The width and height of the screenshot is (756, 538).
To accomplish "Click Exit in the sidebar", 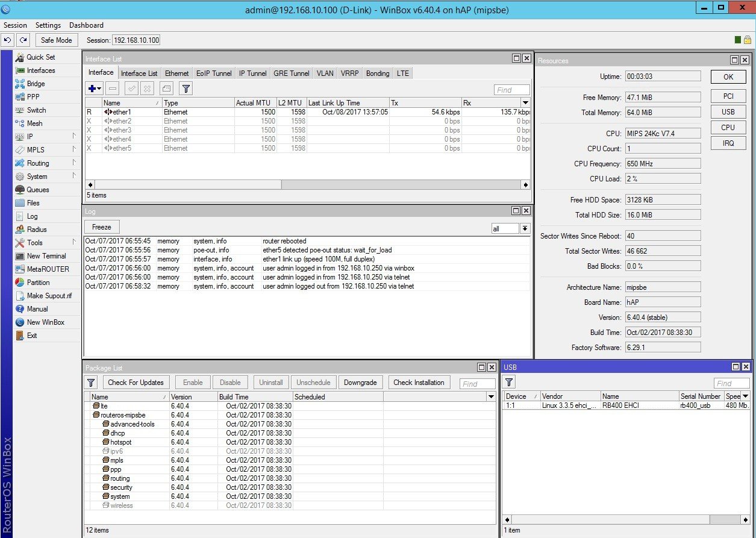I will point(32,336).
